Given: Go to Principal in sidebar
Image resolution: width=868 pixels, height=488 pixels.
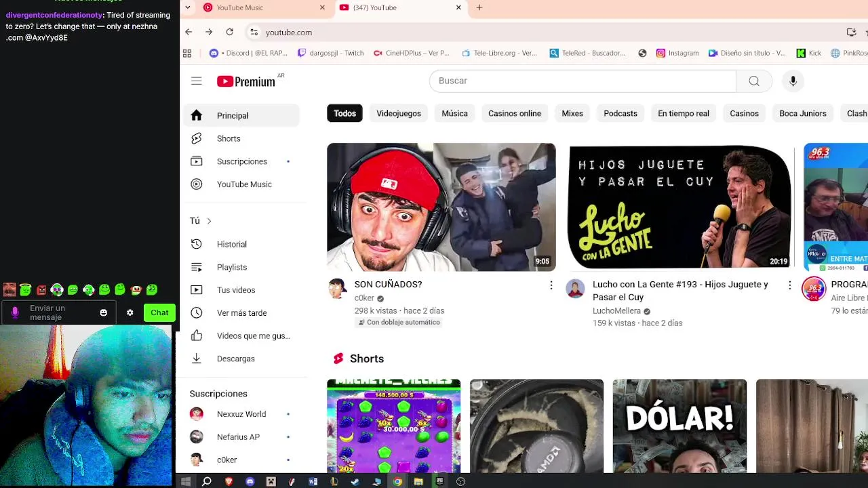Looking at the screenshot, I should 241,115.
